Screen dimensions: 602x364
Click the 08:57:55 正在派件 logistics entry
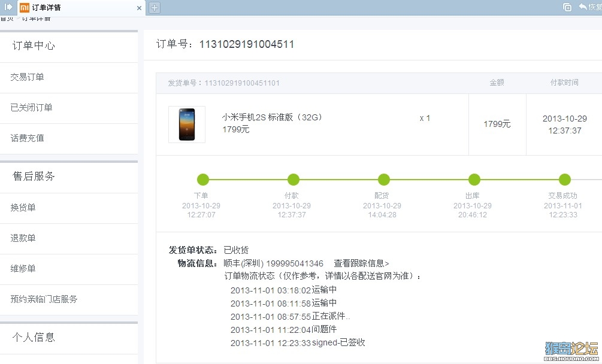[x=291, y=317]
